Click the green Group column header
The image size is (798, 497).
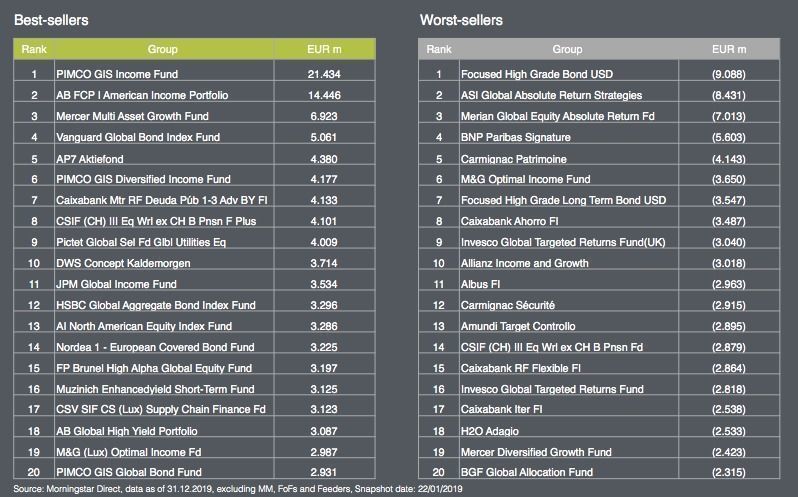tap(163, 49)
